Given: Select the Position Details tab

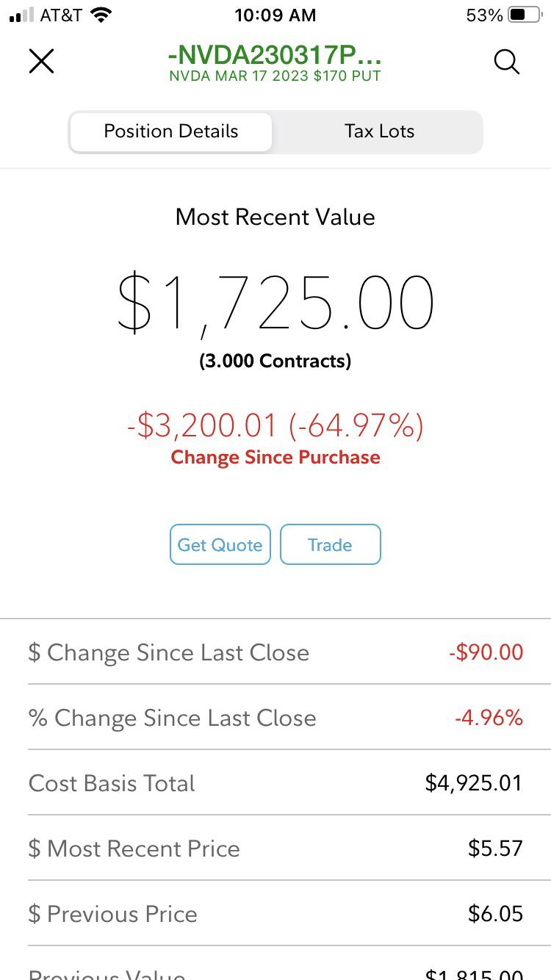Looking at the screenshot, I should tap(171, 131).
